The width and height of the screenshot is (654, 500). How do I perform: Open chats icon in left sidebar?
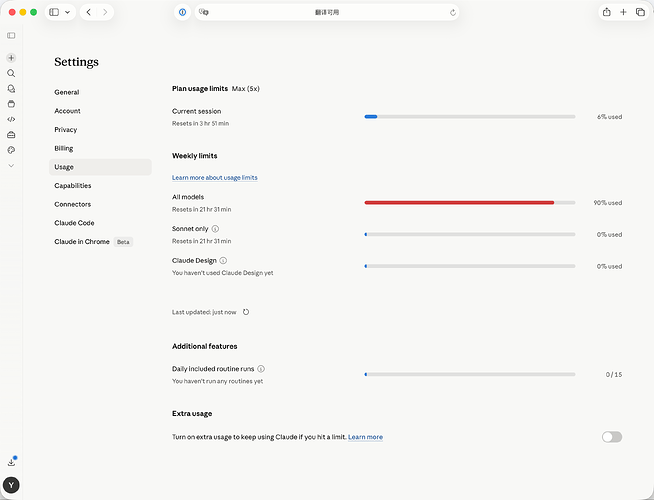pos(11,88)
